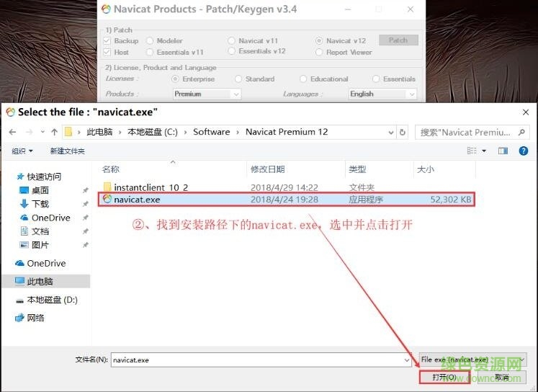Open the 组织 menu
538x392 pixels.
coord(22,151)
